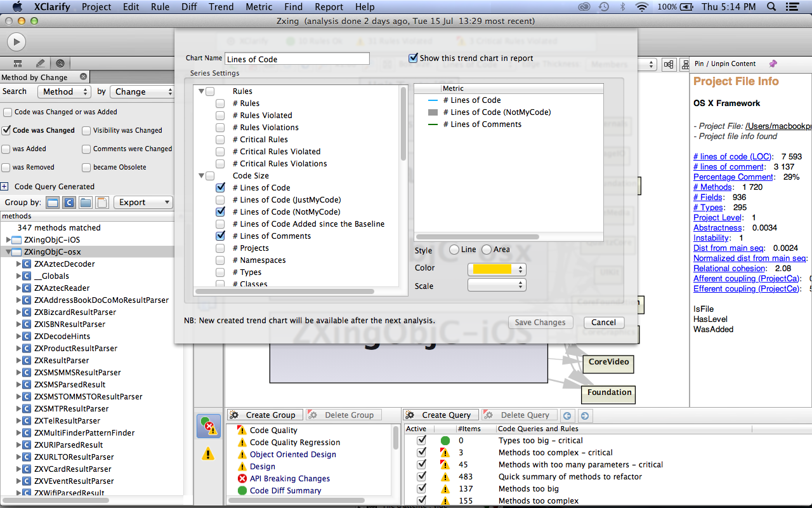Open the Metric menu
Image resolution: width=812 pixels, height=508 pixels.
pos(258,7)
